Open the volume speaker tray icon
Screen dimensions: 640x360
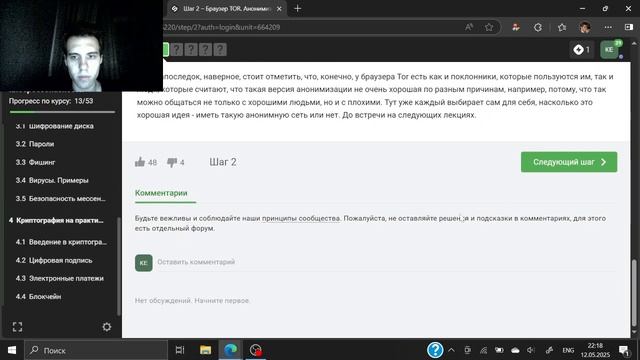point(531,350)
